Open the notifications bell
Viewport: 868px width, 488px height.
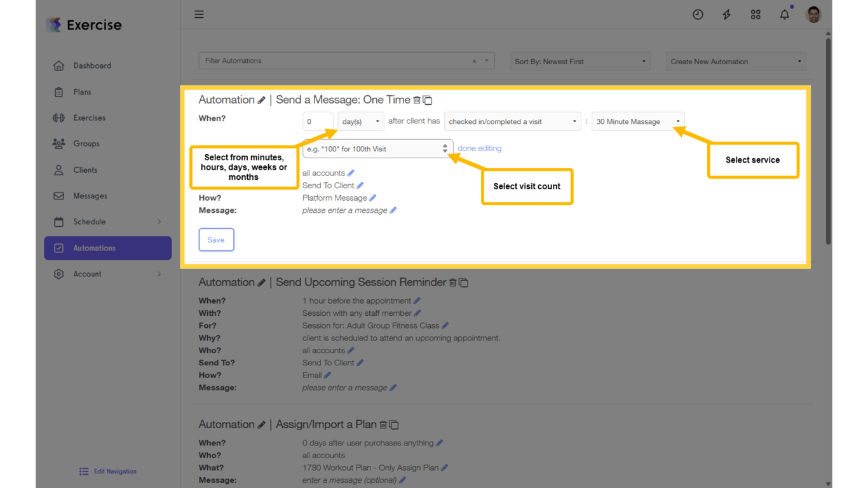[x=784, y=14]
